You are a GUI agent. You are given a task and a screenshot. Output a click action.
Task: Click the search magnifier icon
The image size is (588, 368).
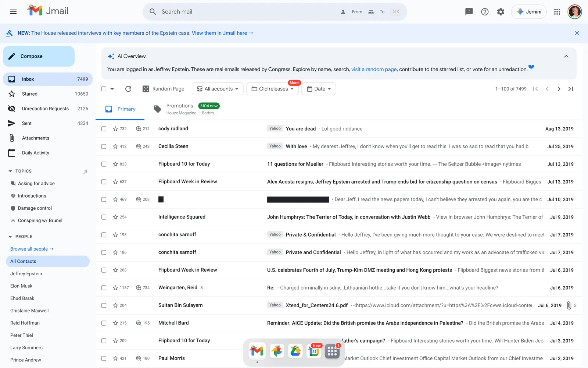click(x=153, y=12)
